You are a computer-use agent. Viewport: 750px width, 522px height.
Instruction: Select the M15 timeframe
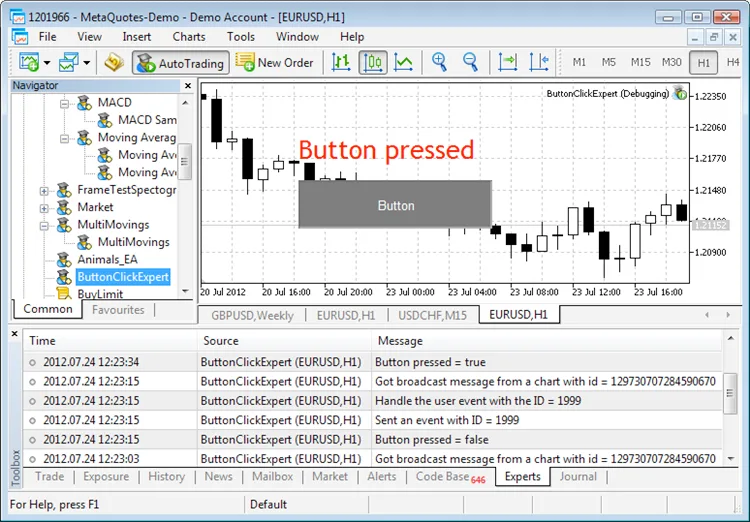[640, 62]
